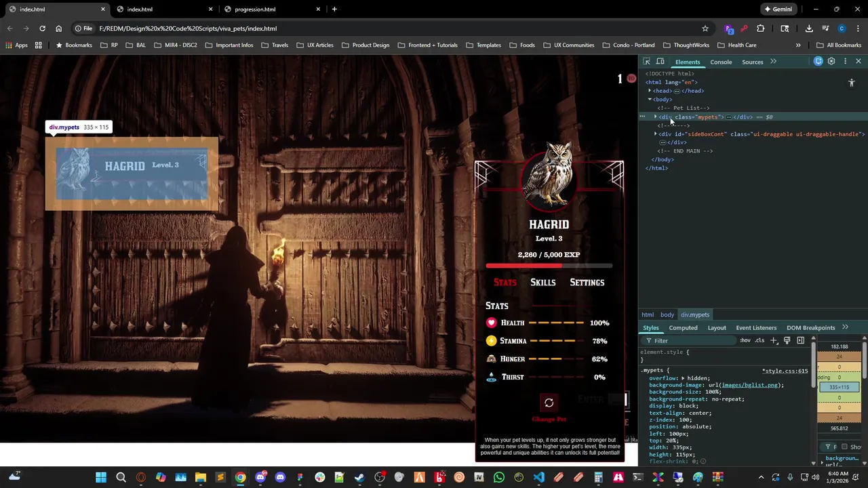This screenshot has height=488, width=868.
Task: Activate the DevTools element inspector picker
Action: [x=646, y=62]
